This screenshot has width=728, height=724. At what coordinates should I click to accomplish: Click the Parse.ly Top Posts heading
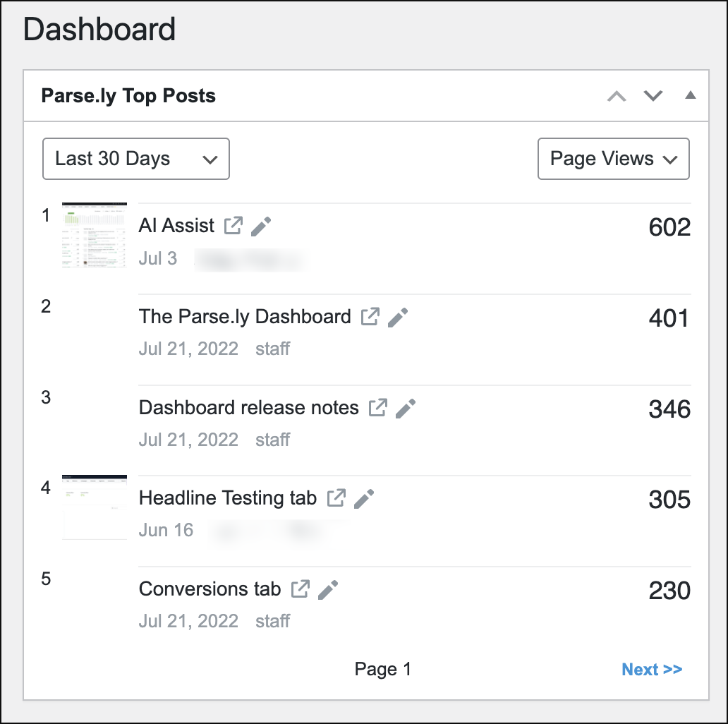click(128, 96)
